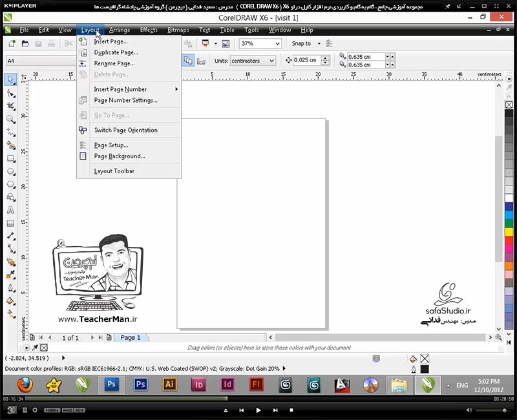Pick the red color swatch
The height and width of the screenshot is (420, 517).
pyautogui.click(x=509, y=240)
